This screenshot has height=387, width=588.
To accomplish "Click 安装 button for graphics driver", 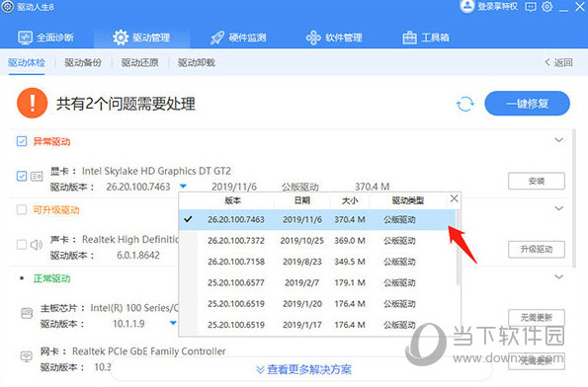I will click(537, 181).
